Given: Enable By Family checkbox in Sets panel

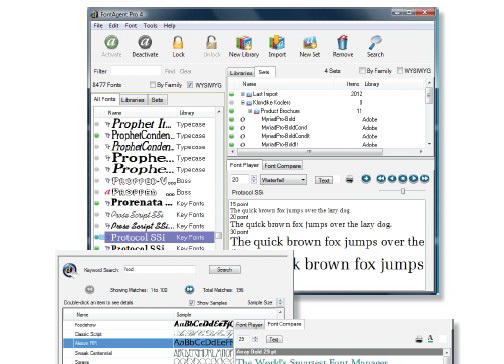Looking at the screenshot, I should click(x=362, y=71).
